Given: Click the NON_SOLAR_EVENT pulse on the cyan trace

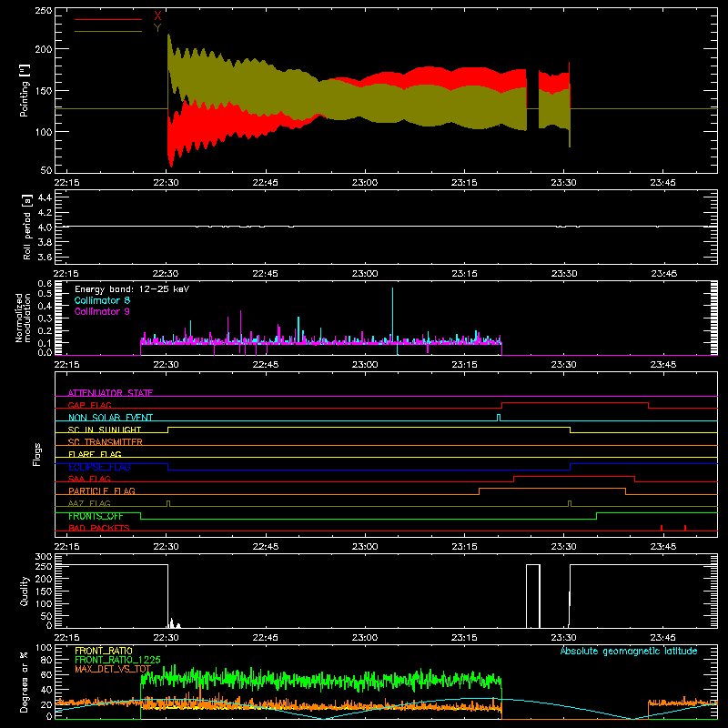Looking at the screenshot, I should click(499, 418).
